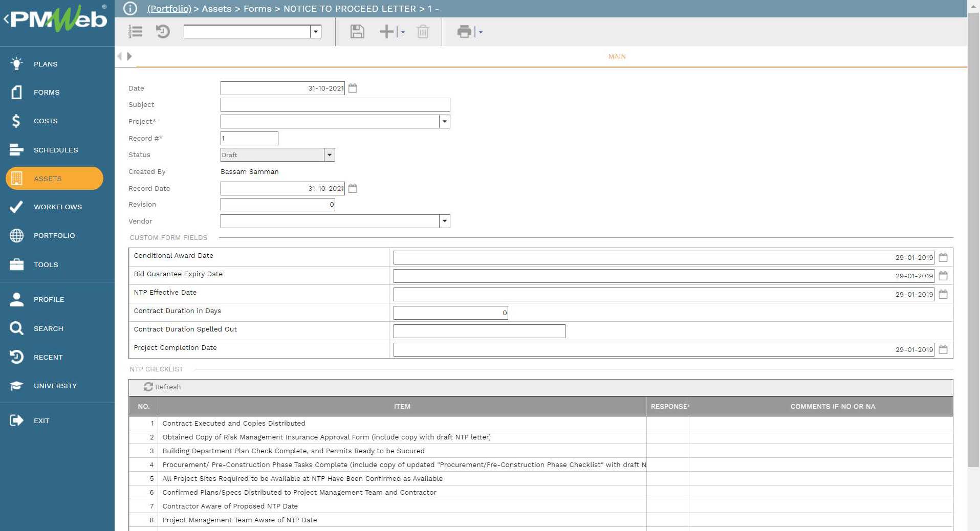Screen dimensions: 980x531
Task: Open calendar for NTP Effective Date
Action: tap(943, 294)
